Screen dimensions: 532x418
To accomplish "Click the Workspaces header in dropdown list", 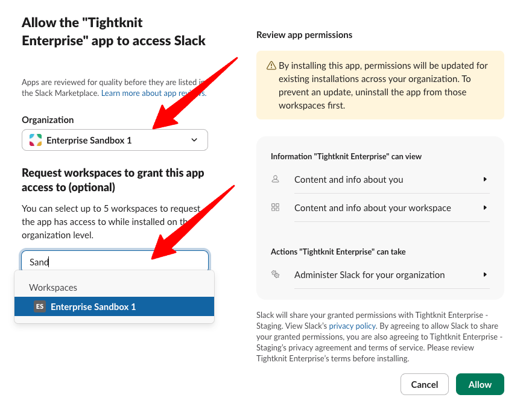I will coord(53,287).
